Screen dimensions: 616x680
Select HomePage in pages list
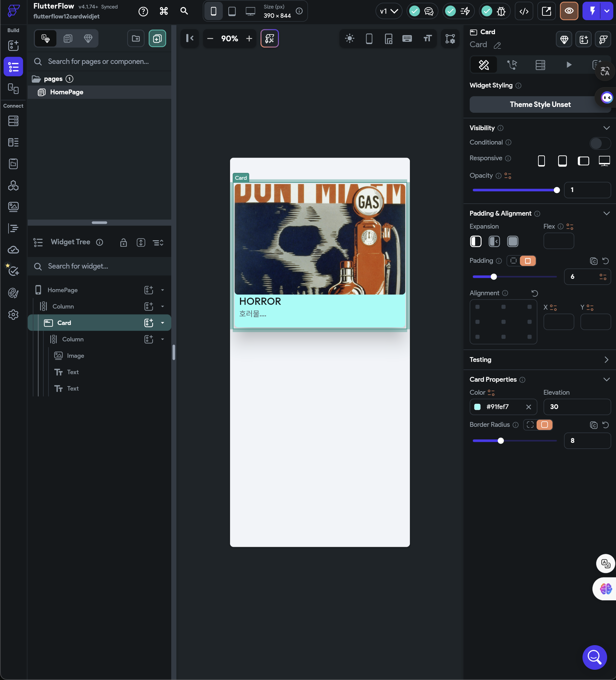point(99,92)
